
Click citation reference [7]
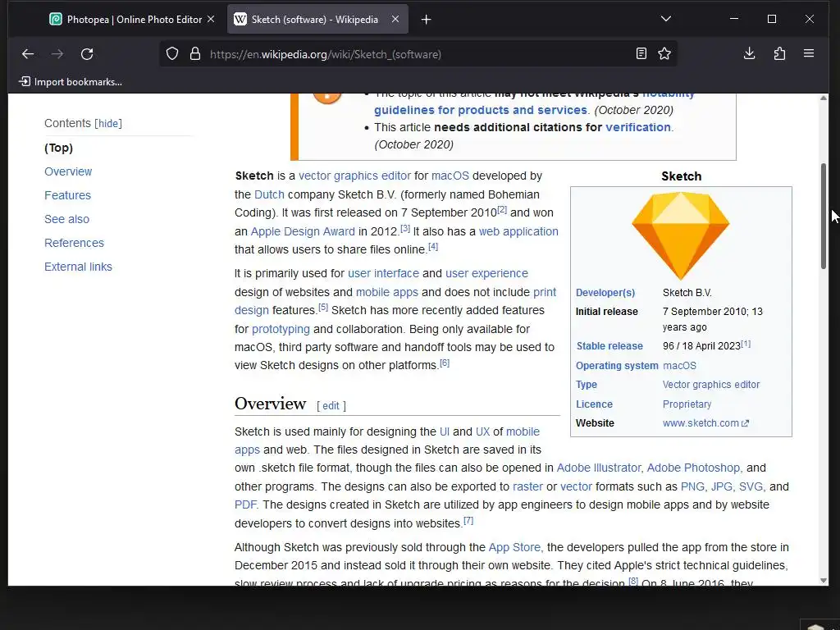468,520
